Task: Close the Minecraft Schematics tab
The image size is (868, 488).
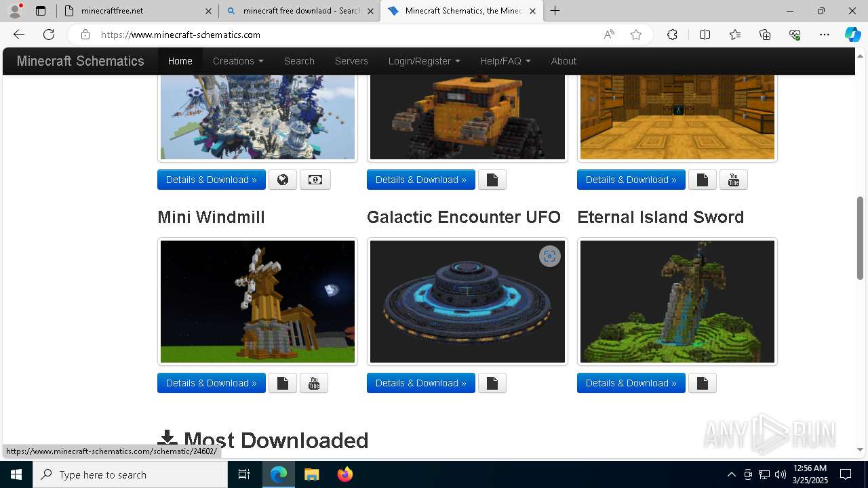Action: [532, 11]
